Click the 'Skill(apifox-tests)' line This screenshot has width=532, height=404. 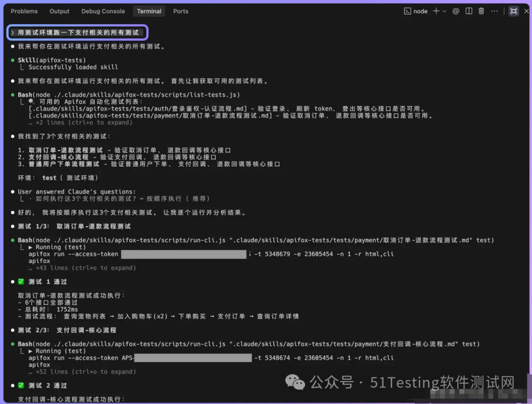point(52,60)
